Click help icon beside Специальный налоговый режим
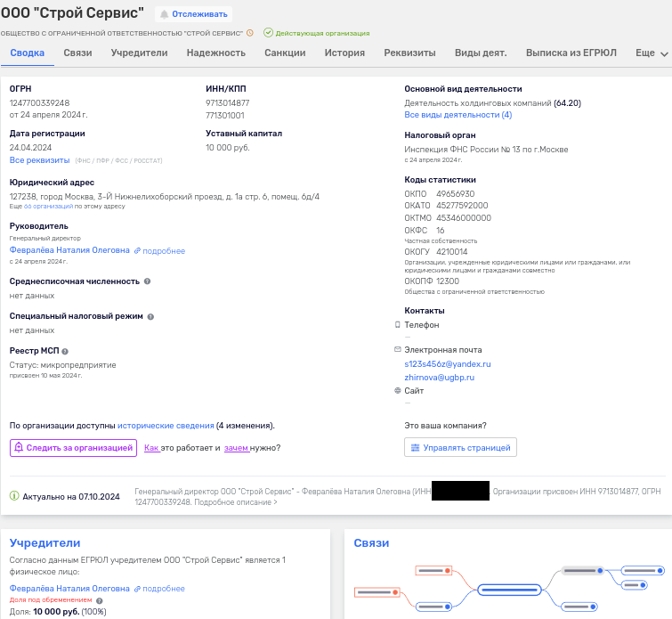The image size is (672, 619). coord(150,316)
